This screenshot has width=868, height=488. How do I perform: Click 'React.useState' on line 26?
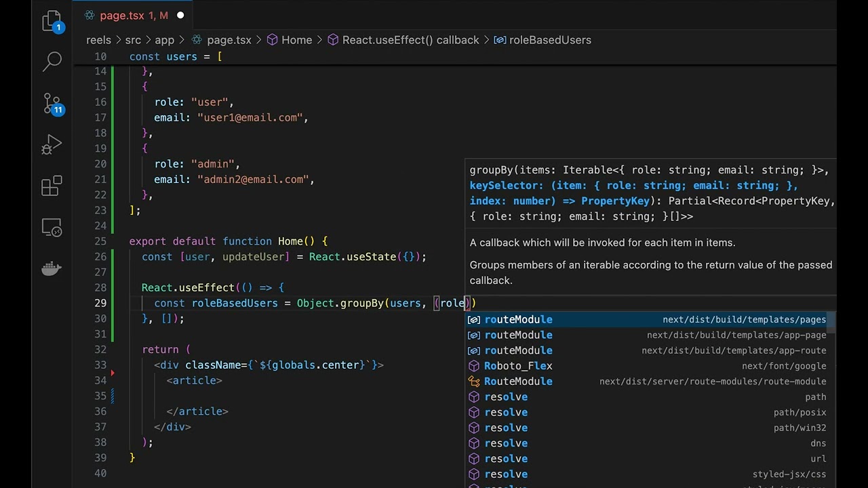point(353,257)
